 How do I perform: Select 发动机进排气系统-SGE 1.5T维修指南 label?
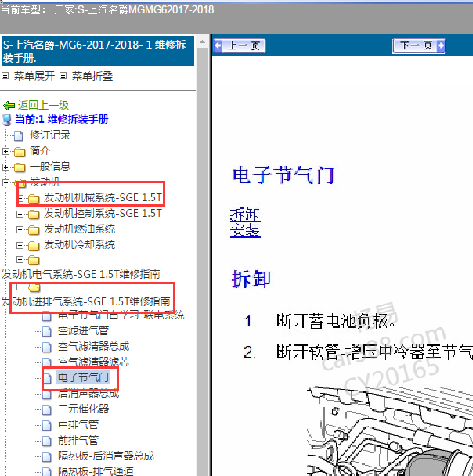[x=86, y=301]
